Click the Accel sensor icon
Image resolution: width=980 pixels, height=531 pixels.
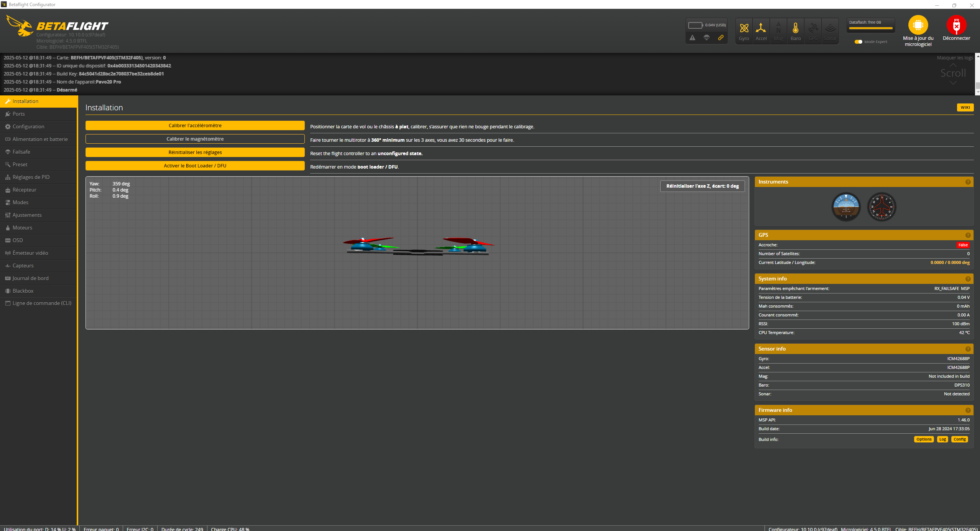(761, 28)
